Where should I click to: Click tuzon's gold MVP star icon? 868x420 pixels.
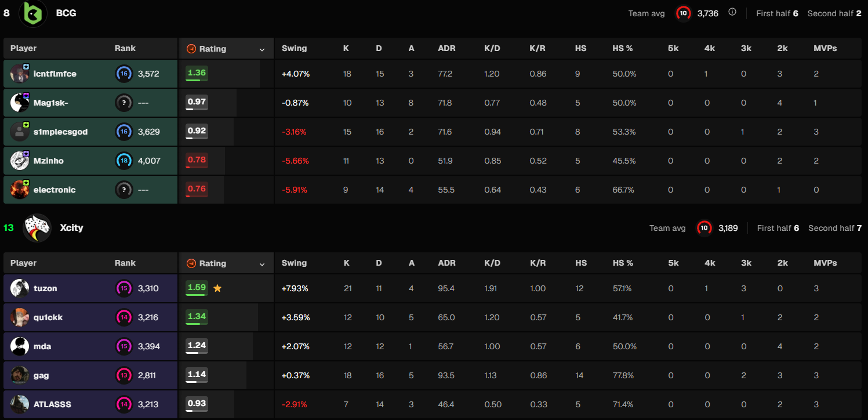(x=217, y=288)
